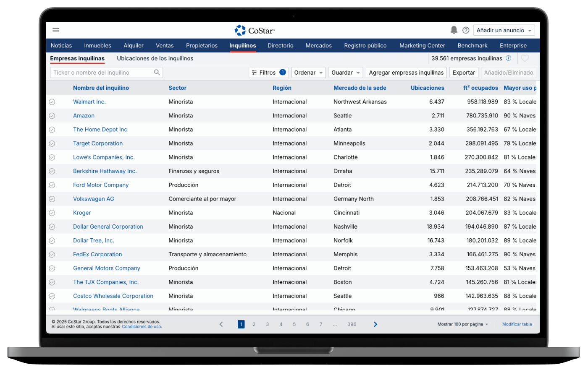
Task: Click the CoStar logo
Action: tap(255, 30)
